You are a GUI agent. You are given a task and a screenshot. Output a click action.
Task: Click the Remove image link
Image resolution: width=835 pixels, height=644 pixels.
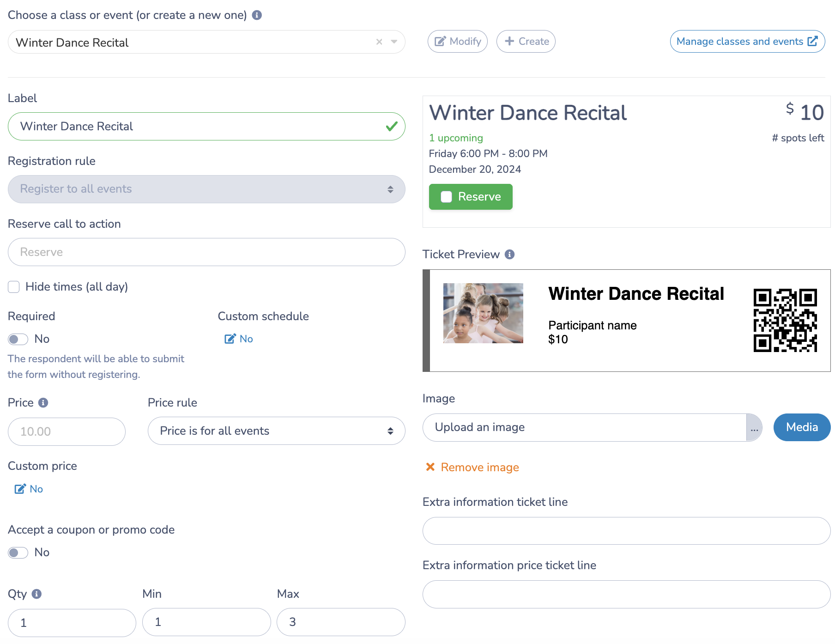[x=472, y=468]
